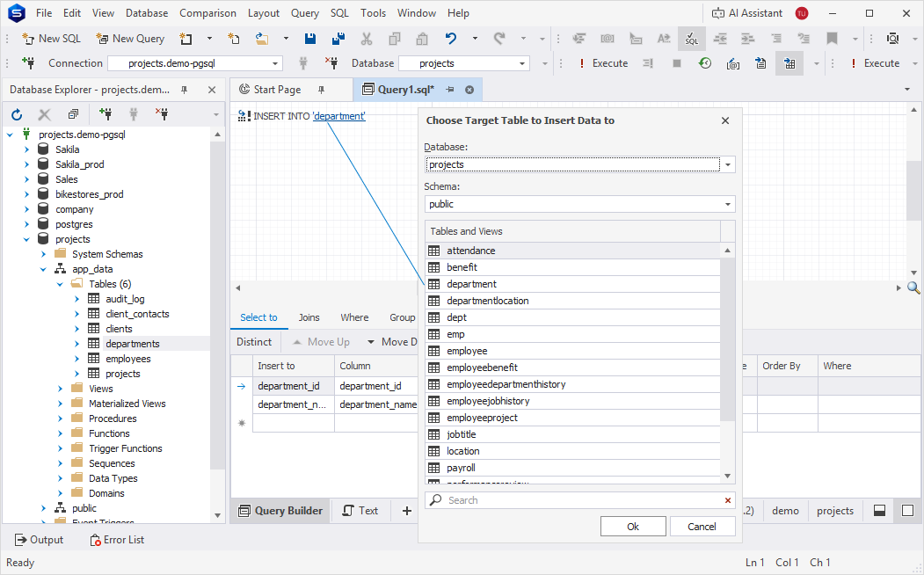Collapse the projects database node

26,239
